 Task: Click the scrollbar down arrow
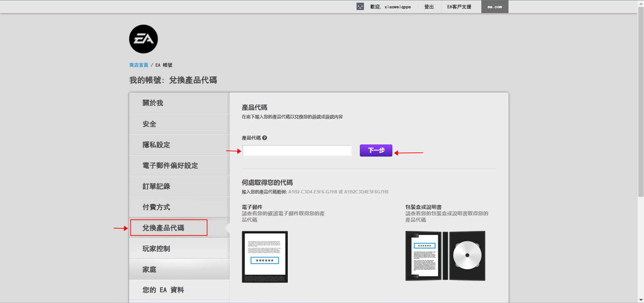coord(641,300)
